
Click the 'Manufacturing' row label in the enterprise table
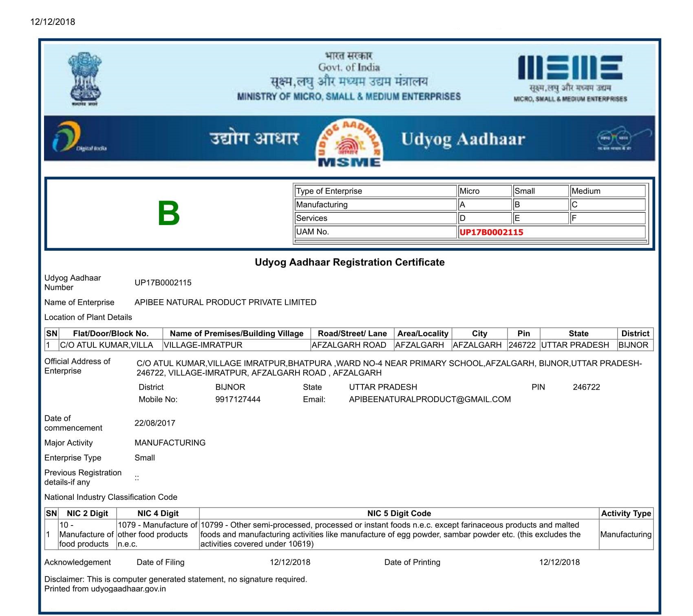(375, 205)
